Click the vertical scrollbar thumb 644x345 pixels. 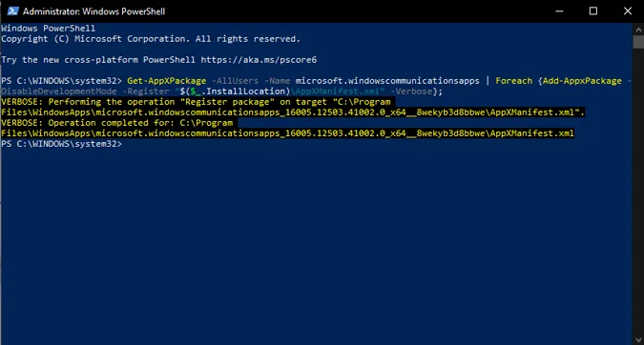638,42
